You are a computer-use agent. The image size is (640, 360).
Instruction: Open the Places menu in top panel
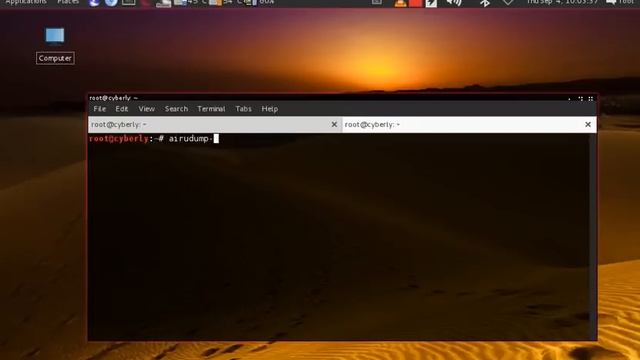(x=68, y=2)
